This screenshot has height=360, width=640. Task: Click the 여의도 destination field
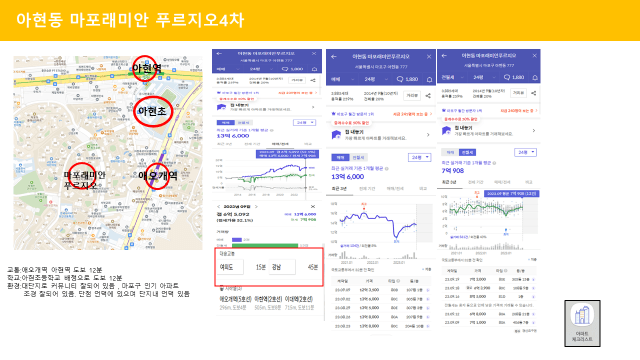[231, 267]
